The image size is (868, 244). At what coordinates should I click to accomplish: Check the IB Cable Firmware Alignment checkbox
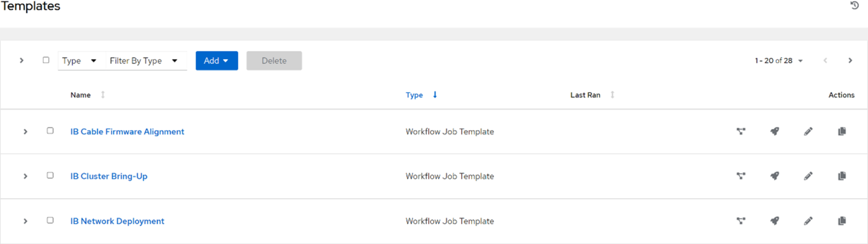[50, 131]
